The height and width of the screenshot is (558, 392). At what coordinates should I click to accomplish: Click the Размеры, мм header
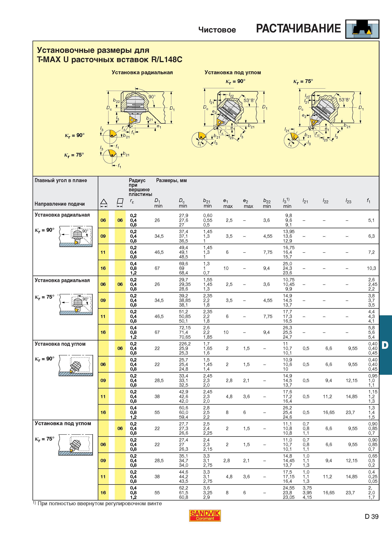pyautogui.click(x=171, y=180)
